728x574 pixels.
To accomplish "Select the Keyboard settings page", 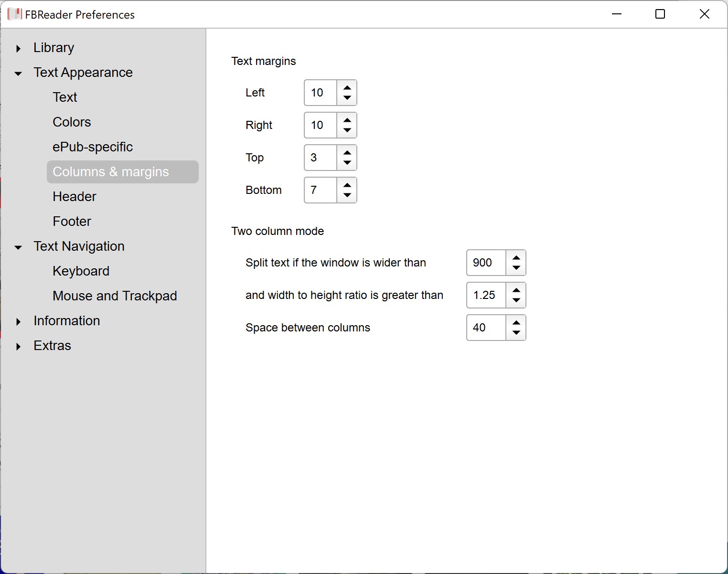I will click(81, 271).
